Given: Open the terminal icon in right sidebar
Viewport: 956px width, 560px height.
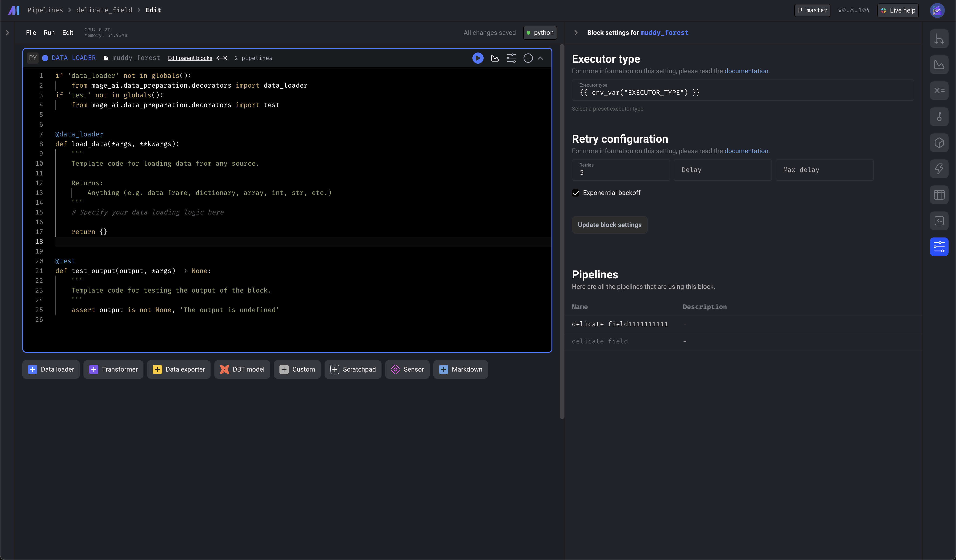Looking at the screenshot, I should (x=939, y=221).
